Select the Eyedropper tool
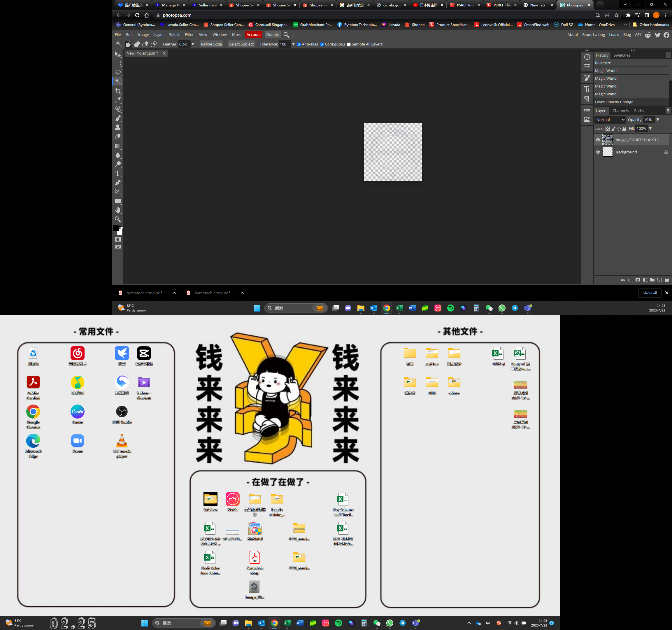This screenshot has height=630, width=672. pyautogui.click(x=117, y=100)
